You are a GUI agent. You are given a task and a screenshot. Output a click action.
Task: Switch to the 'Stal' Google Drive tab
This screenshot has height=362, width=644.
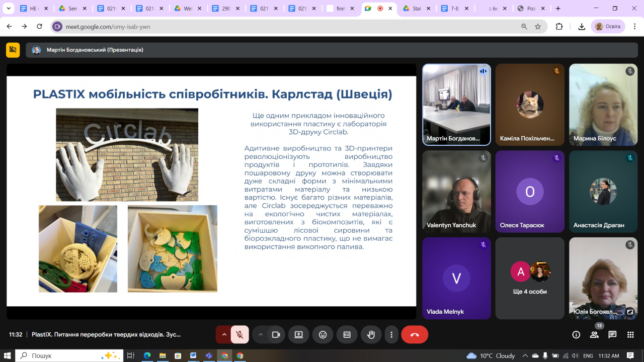pyautogui.click(x=417, y=9)
